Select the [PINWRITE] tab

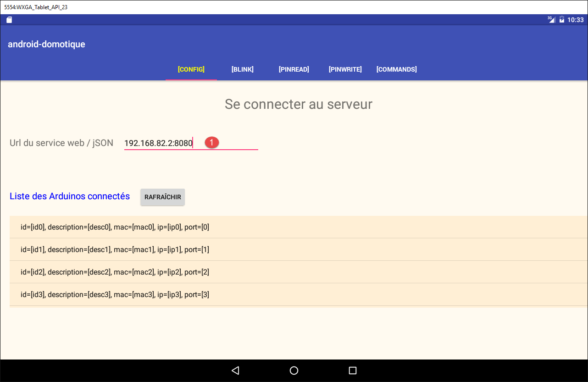(345, 69)
